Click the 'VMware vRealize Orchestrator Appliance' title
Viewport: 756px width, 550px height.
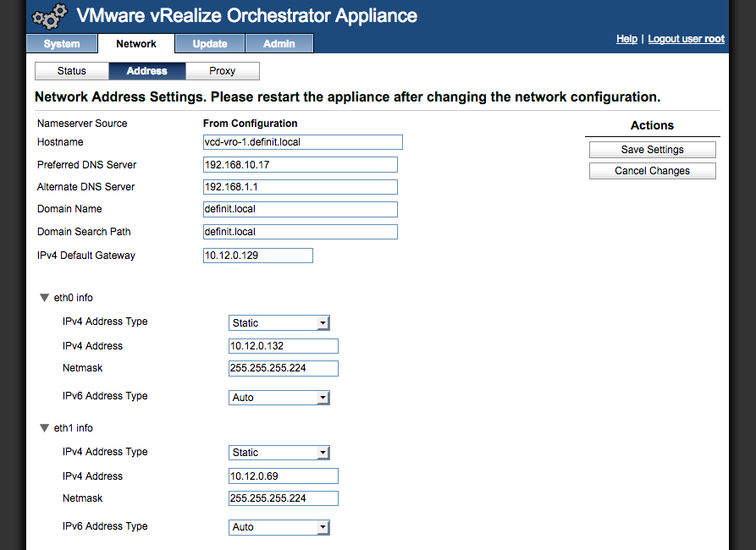point(247,16)
